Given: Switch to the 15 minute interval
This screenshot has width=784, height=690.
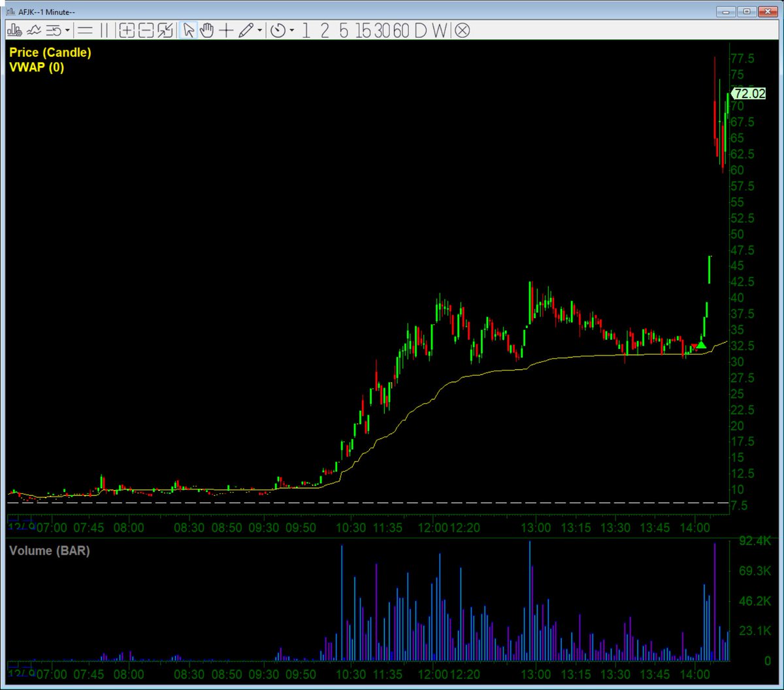Looking at the screenshot, I should pyautogui.click(x=363, y=30).
